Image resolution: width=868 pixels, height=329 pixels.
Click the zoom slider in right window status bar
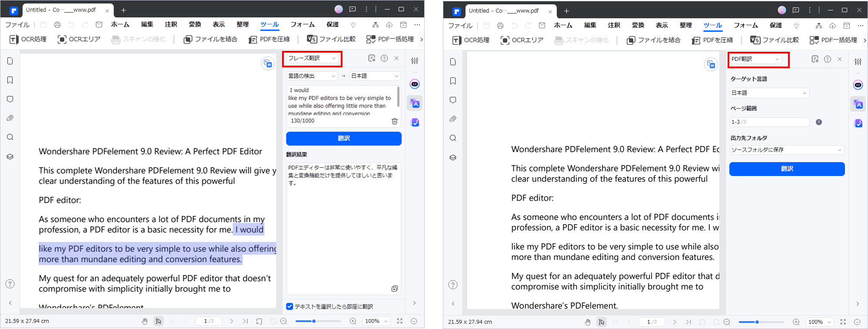pos(761,322)
